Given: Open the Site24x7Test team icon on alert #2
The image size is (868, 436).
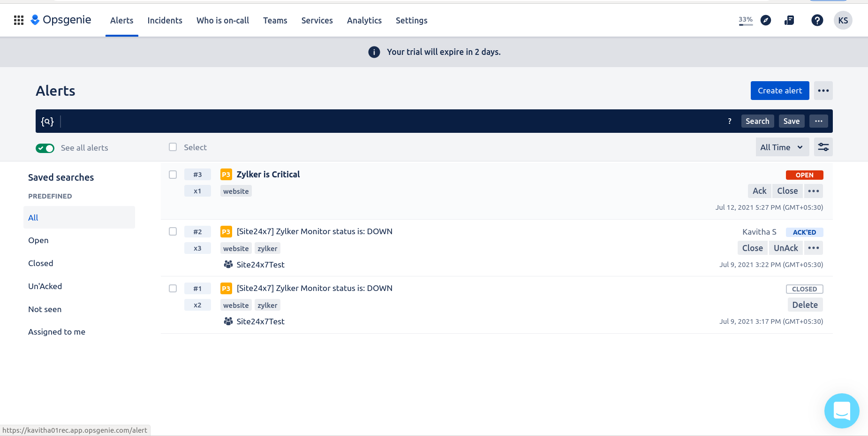Looking at the screenshot, I should (228, 264).
